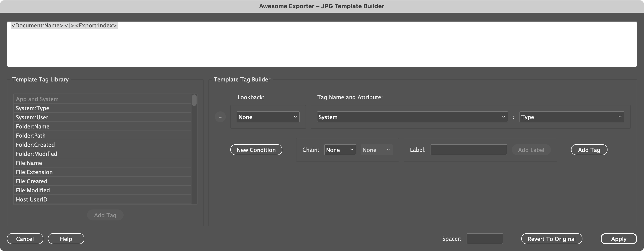
Task: Select Host:UserID in the tag library
Action: point(102,199)
